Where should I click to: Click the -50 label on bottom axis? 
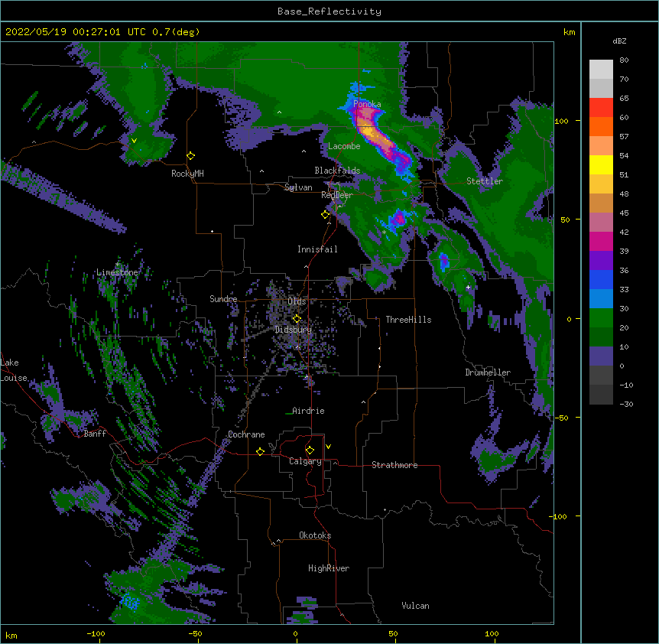coord(195,633)
